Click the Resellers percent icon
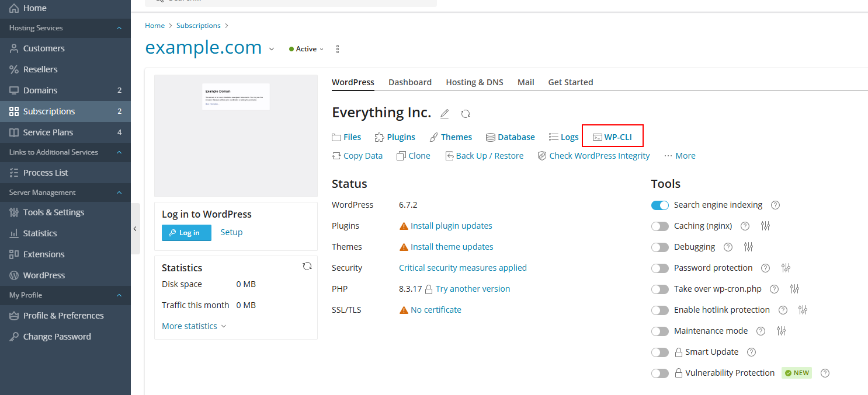Screen dimensions: 868x395 [14, 69]
